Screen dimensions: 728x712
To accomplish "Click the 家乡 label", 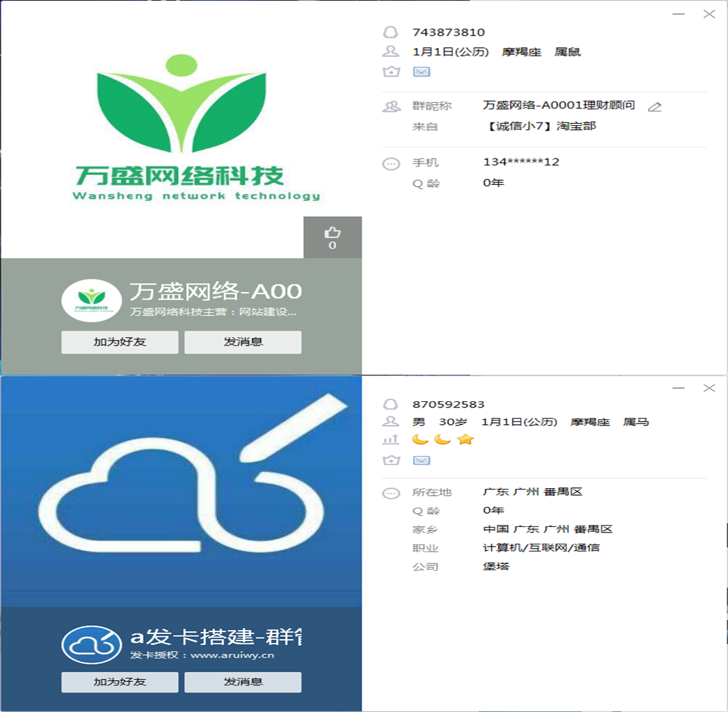I will click(425, 530).
